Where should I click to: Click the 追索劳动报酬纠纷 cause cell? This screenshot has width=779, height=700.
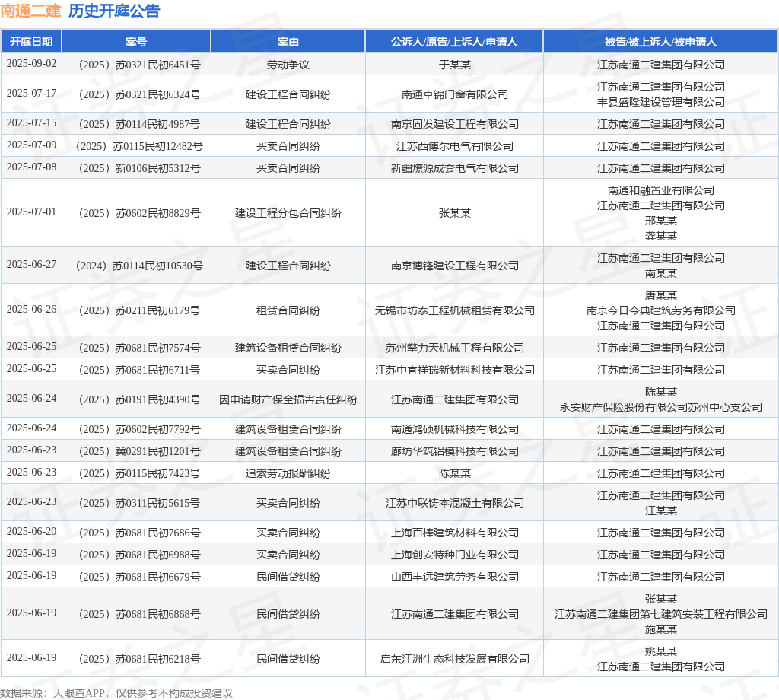point(288,473)
